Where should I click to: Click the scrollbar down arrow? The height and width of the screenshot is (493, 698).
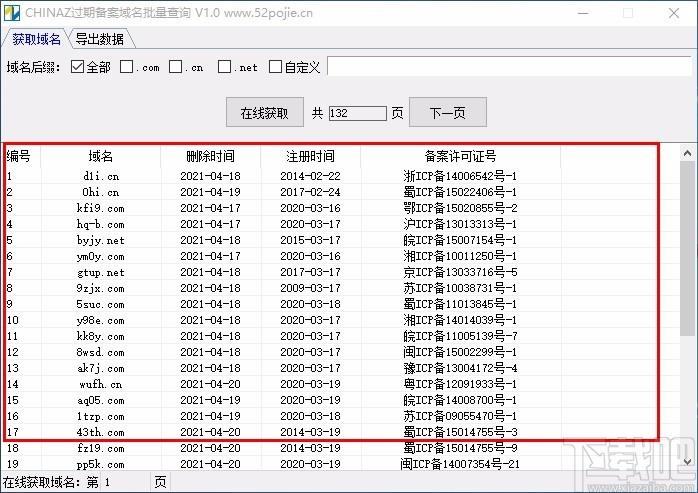(x=687, y=461)
